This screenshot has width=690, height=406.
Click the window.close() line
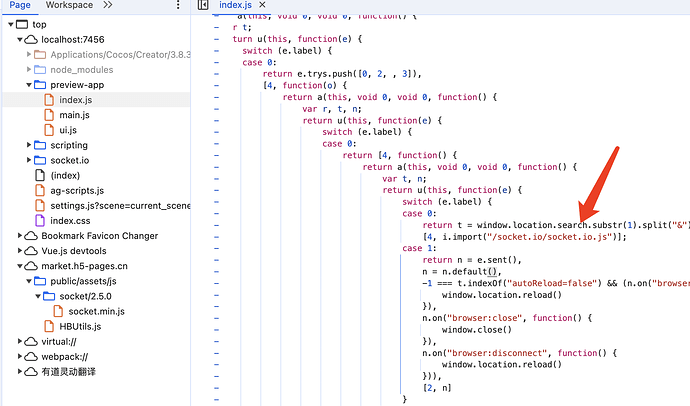point(477,330)
